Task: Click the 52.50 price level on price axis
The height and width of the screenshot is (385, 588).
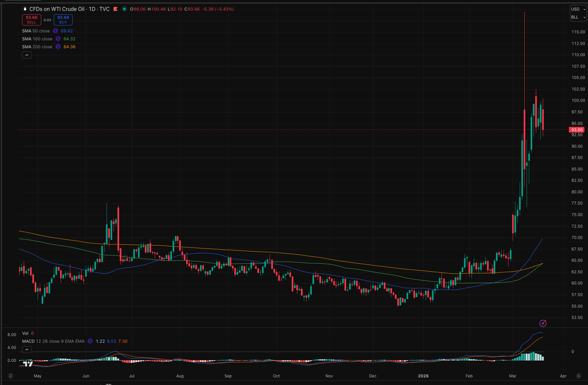Action: pyautogui.click(x=577, y=318)
